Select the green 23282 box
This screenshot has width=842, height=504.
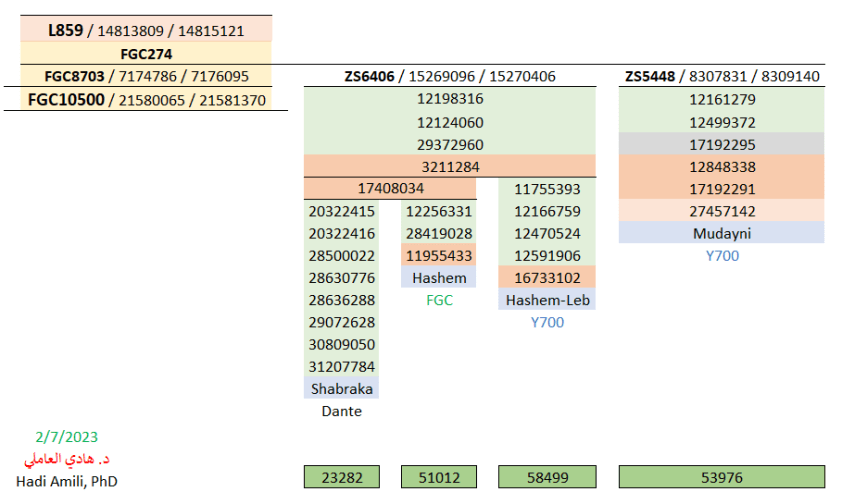(x=341, y=478)
